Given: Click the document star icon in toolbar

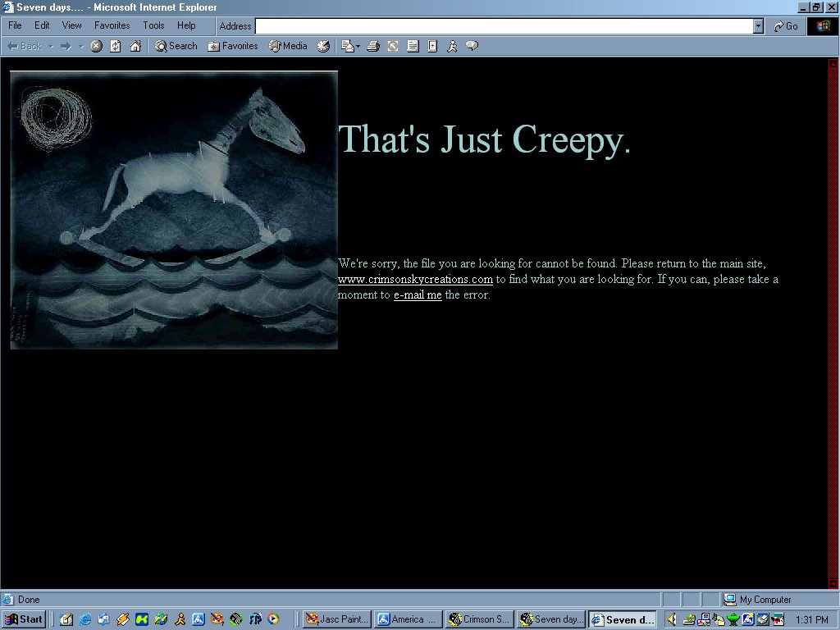Looking at the screenshot, I should pyautogui.click(x=432, y=46).
